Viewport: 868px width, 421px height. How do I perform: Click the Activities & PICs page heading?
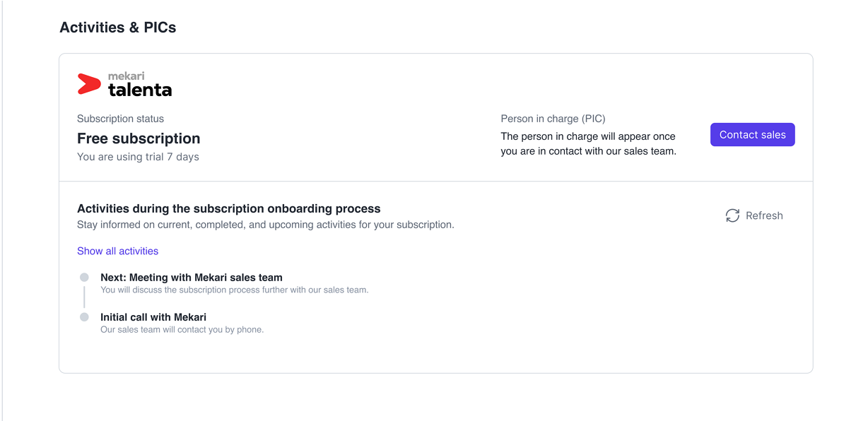[x=118, y=28]
